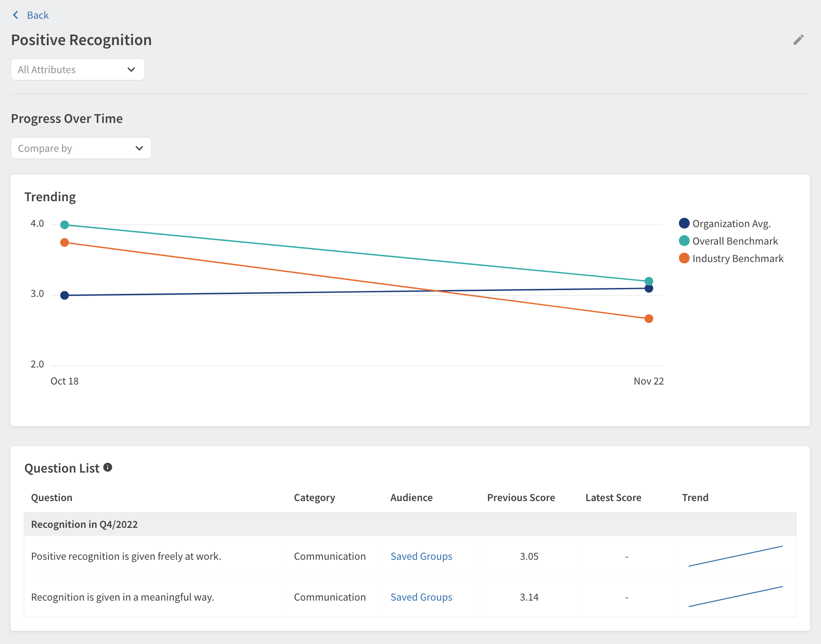
Task: Click the pencil edit icon
Action: point(798,40)
